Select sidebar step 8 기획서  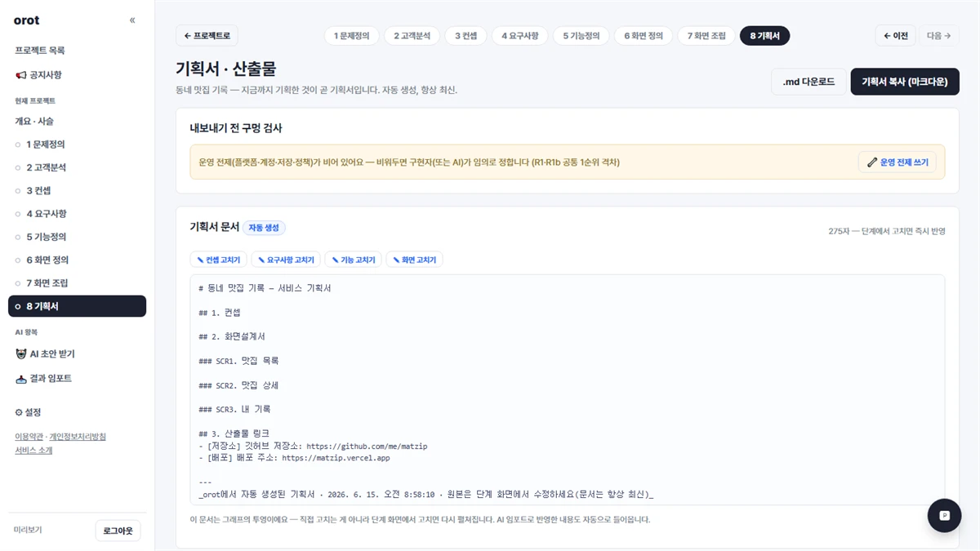[x=77, y=306]
